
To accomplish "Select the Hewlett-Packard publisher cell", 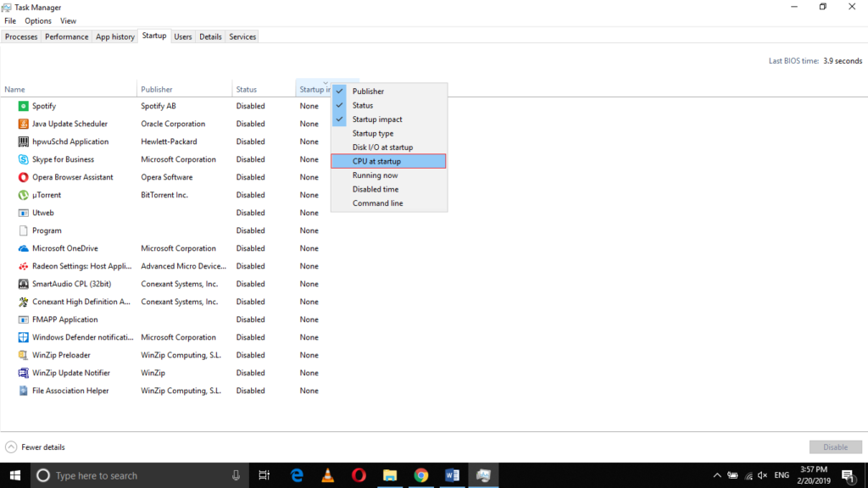I will tap(169, 141).
